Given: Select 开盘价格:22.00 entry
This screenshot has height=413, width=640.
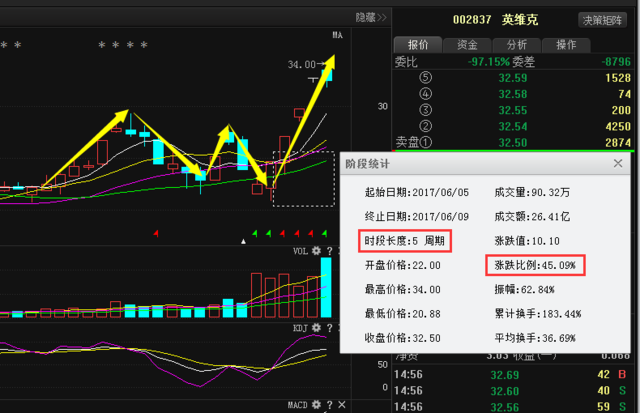Looking at the screenshot, I should point(402,265).
